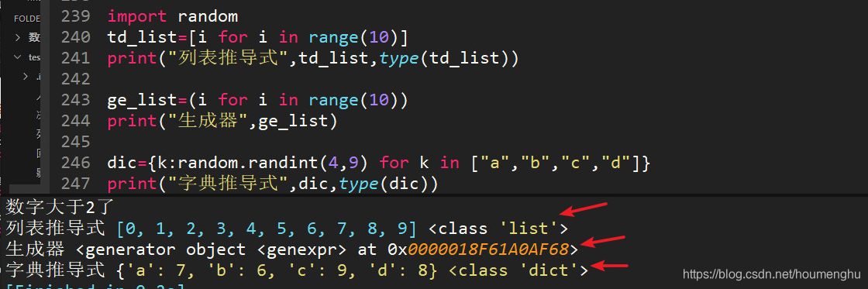Click hex address 0x0000018F61A0AF68 in output
Viewport: 868px width, 289px height.
coord(478,249)
